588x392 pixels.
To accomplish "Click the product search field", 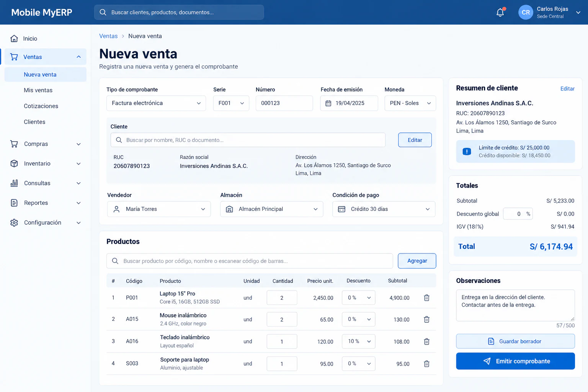I will pyautogui.click(x=250, y=261).
